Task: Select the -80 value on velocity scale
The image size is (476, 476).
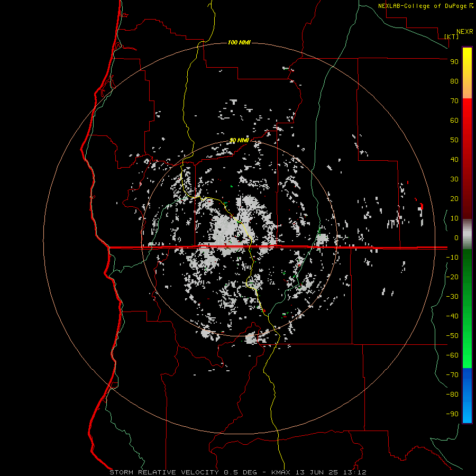Action: pos(452,395)
